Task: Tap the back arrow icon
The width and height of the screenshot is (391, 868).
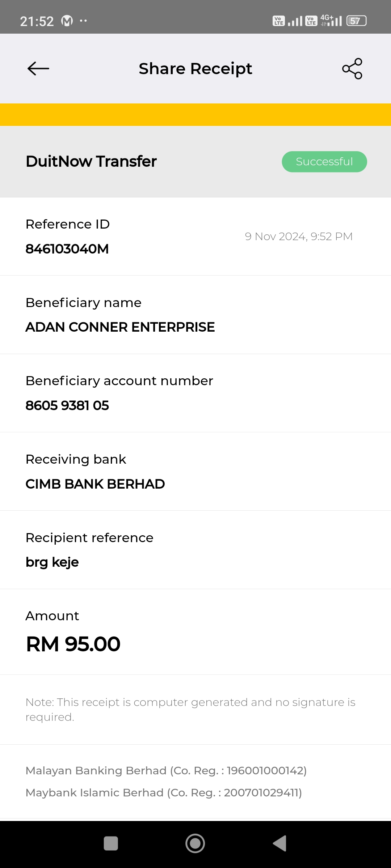Action: (38, 69)
